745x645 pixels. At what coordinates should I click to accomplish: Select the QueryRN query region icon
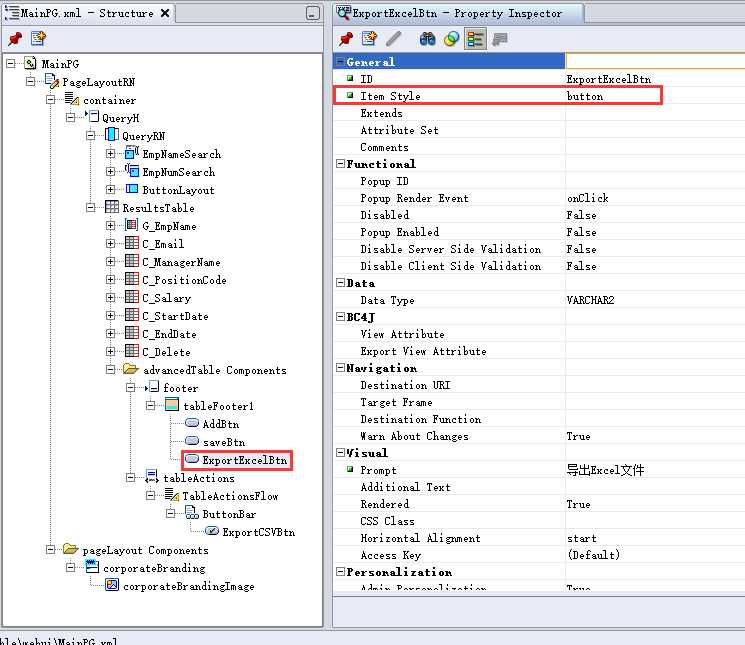(112, 135)
